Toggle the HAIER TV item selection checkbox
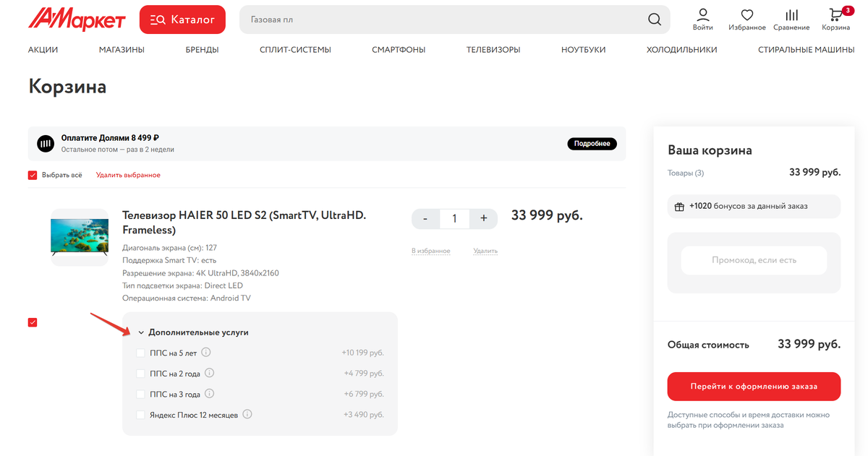Viewport: 868px width, 456px height. [33, 322]
